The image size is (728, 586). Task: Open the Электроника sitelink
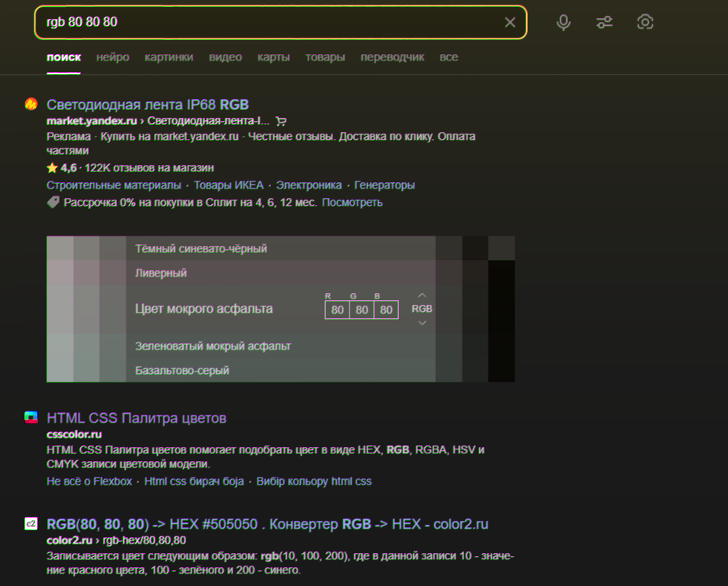[x=309, y=185]
